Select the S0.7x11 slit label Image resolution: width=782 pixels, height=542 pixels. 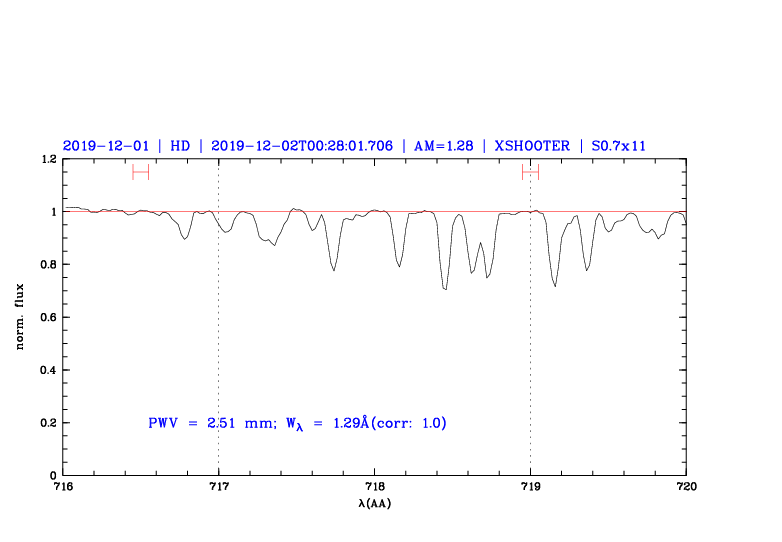619,145
